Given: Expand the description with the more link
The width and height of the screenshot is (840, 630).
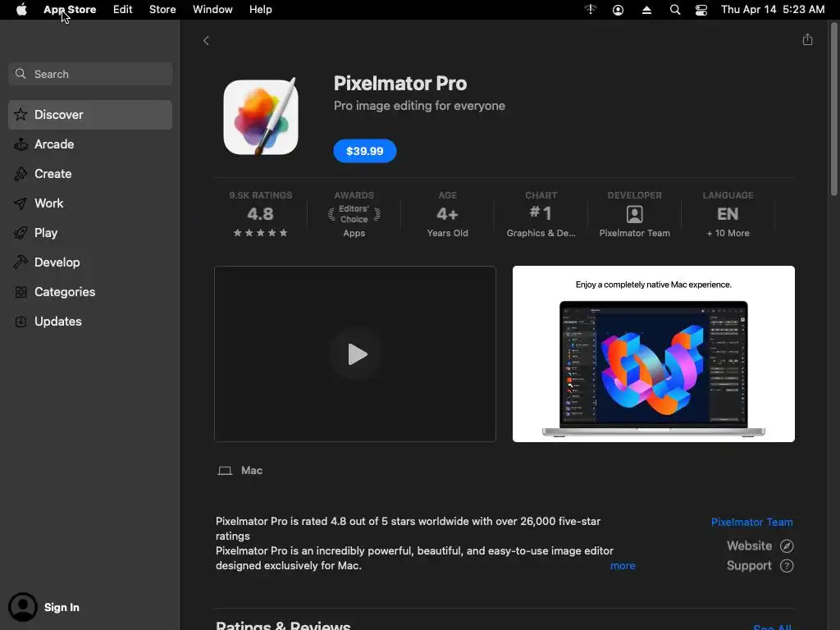Looking at the screenshot, I should (x=623, y=566).
